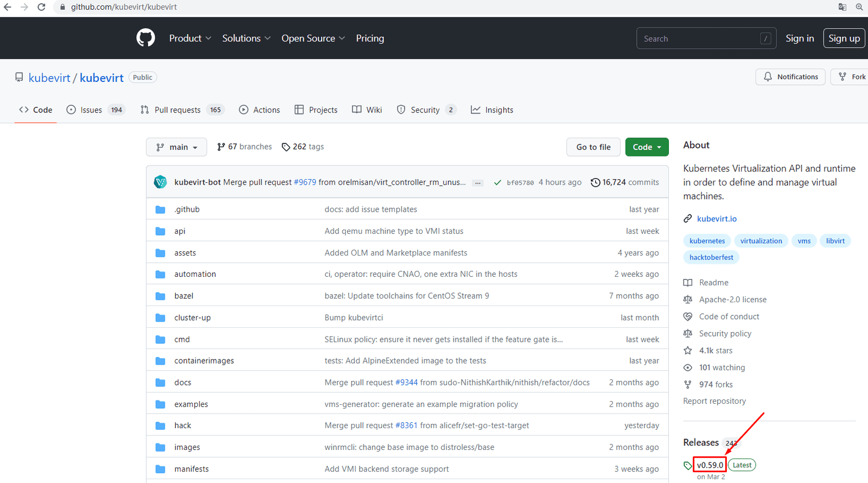
Task: Open the Wiki tab
Action: pyautogui.click(x=367, y=110)
